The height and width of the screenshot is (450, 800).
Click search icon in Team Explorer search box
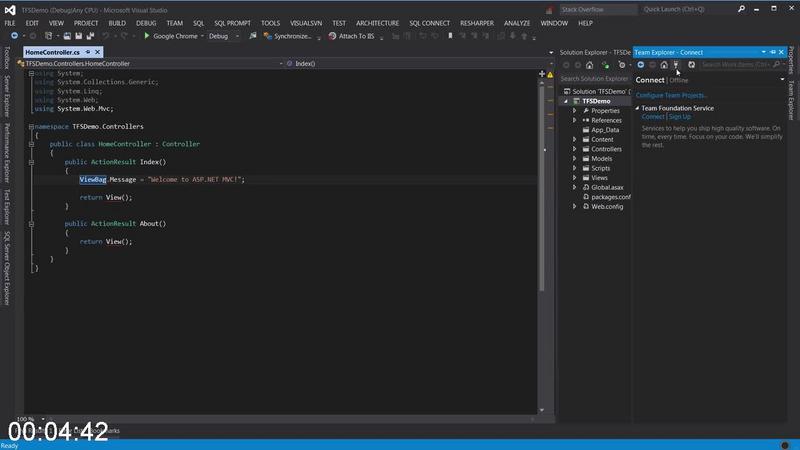tap(776, 65)
